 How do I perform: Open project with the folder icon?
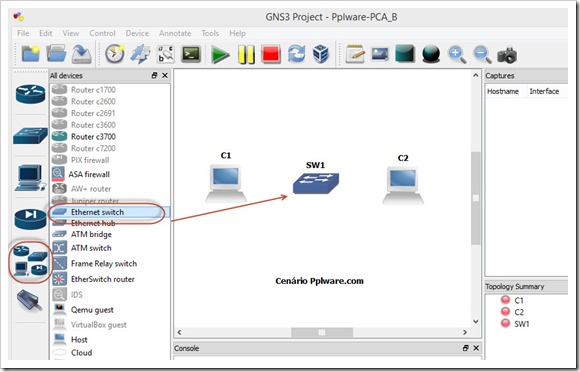tap(56, 54)
